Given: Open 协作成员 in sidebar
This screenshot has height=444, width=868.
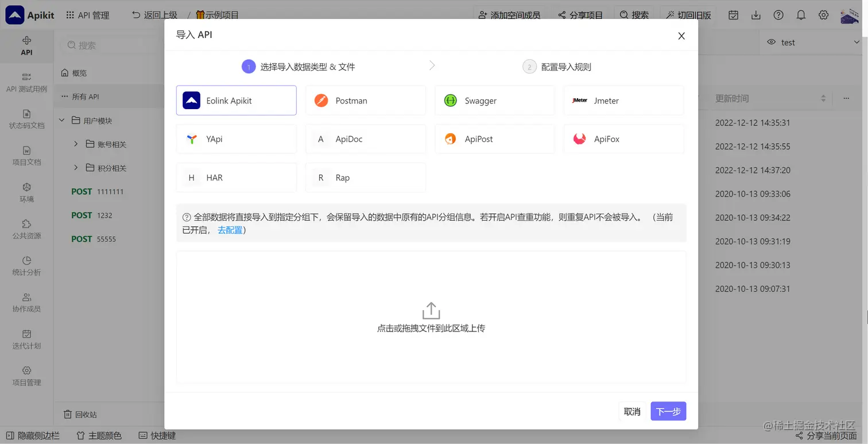Looking at the screenshot, I should click(26, 303).
